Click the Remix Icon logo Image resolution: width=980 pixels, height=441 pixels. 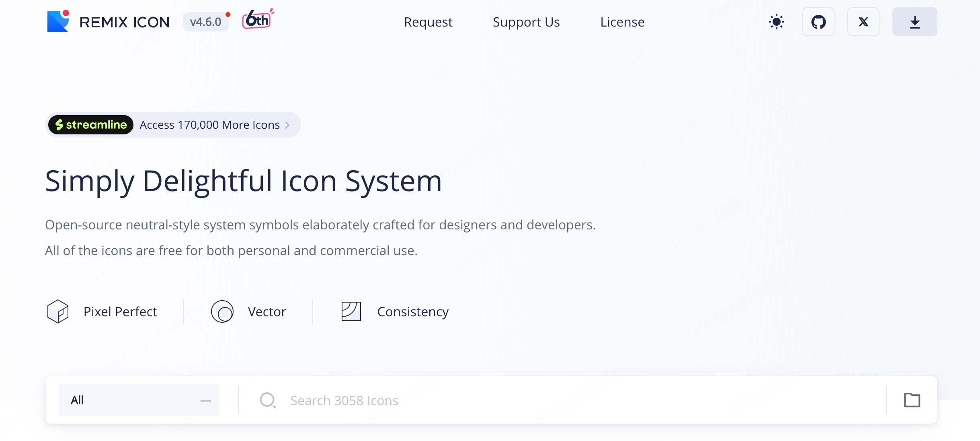(58, 21)
